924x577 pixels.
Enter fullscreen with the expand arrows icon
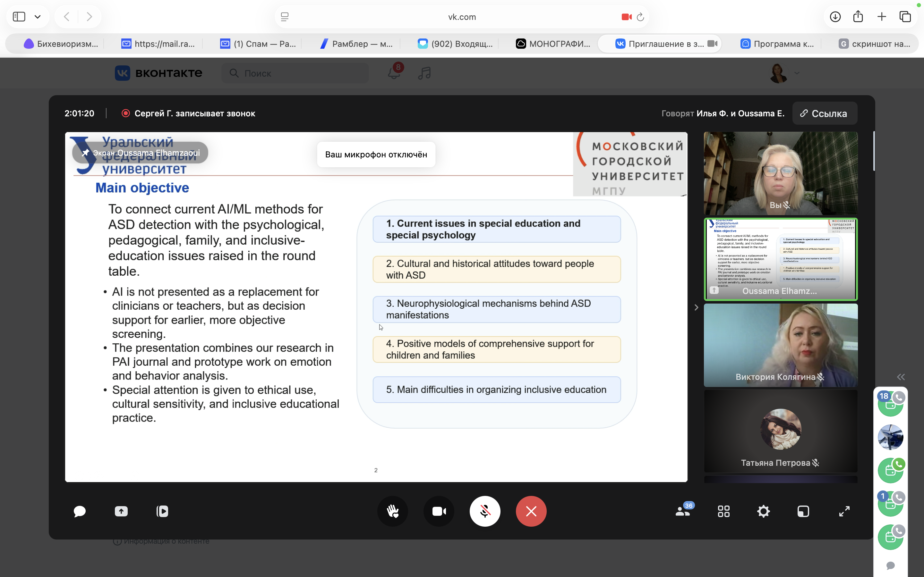(x=844, y=511)
